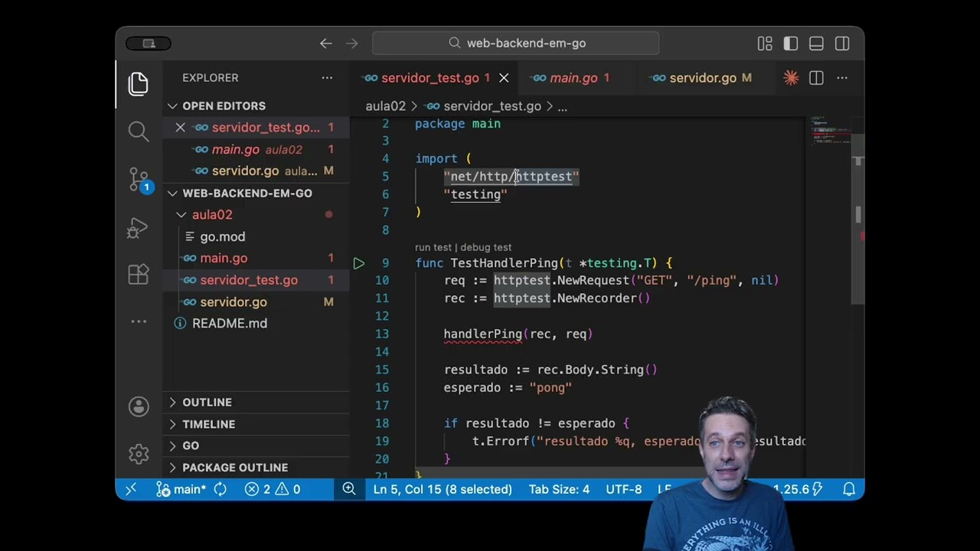
Task: Switch branch via main* status bar item
Action: pos(181,489)
